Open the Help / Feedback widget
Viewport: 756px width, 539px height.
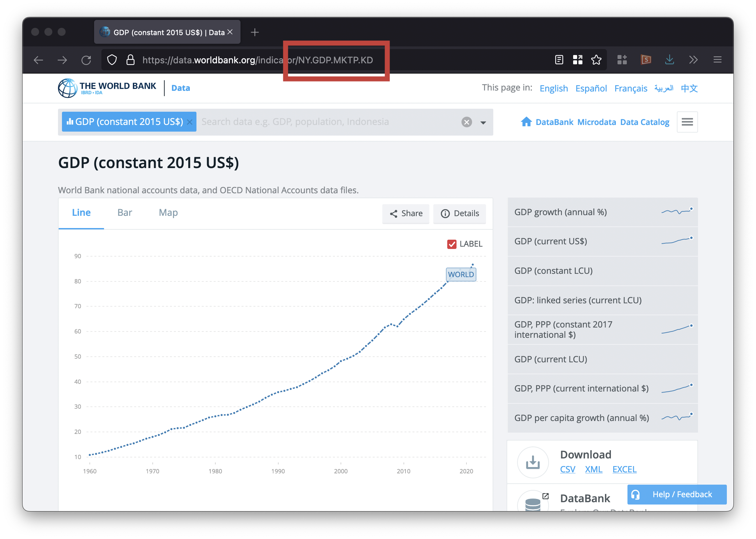tap(677, 494)
